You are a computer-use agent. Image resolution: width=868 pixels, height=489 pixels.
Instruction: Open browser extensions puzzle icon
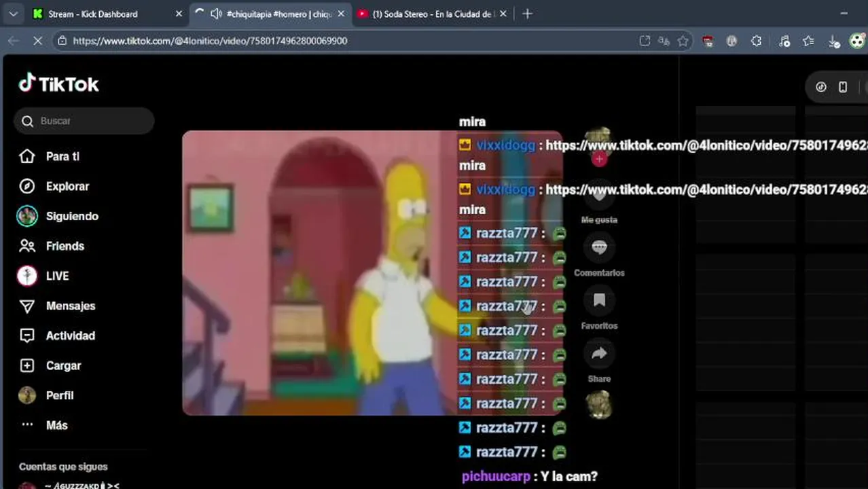(756, 41)
